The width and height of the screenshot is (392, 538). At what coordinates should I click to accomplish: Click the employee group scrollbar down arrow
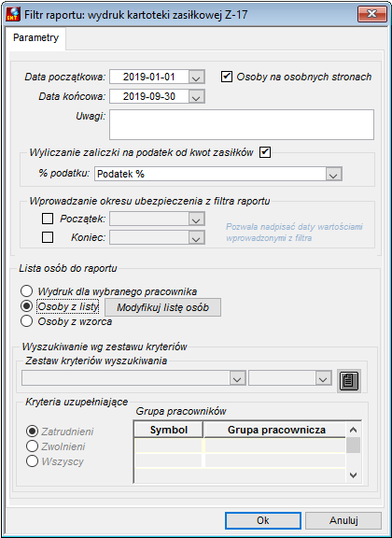click(x=353, y=475)
